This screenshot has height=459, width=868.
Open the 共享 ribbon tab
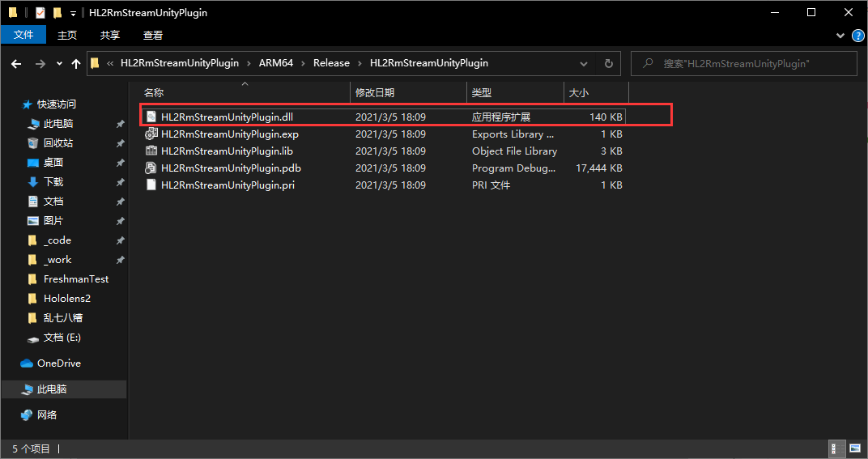(109, 35)
